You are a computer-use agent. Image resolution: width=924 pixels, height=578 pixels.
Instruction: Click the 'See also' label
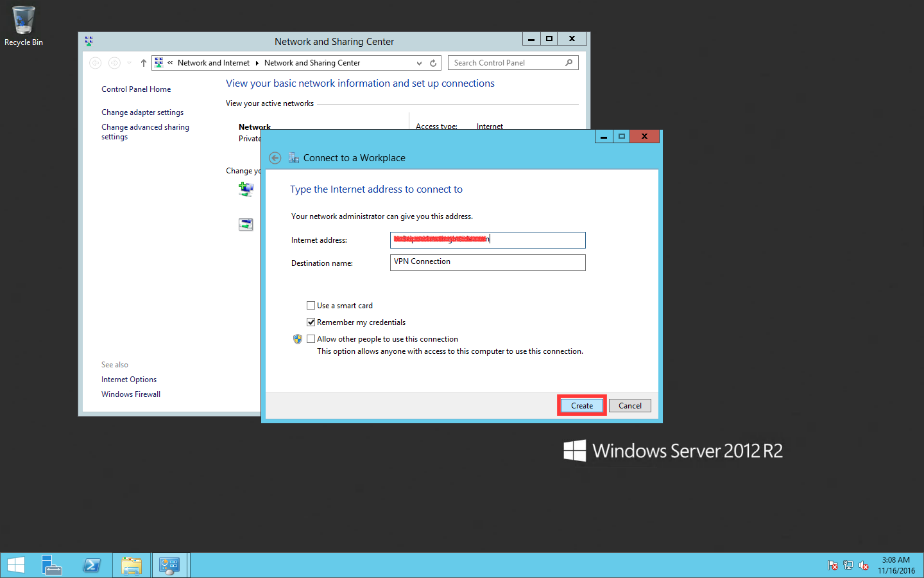115,365
